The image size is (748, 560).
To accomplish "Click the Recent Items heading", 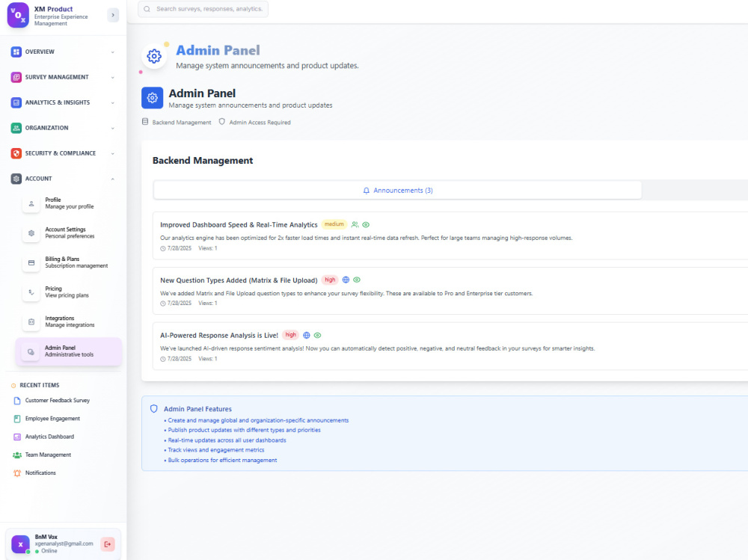I will 40,385.
